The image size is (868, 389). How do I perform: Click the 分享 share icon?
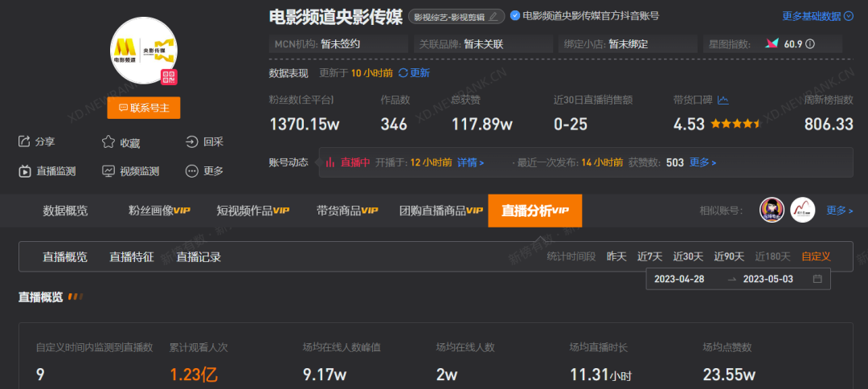[x=24, y=141]
